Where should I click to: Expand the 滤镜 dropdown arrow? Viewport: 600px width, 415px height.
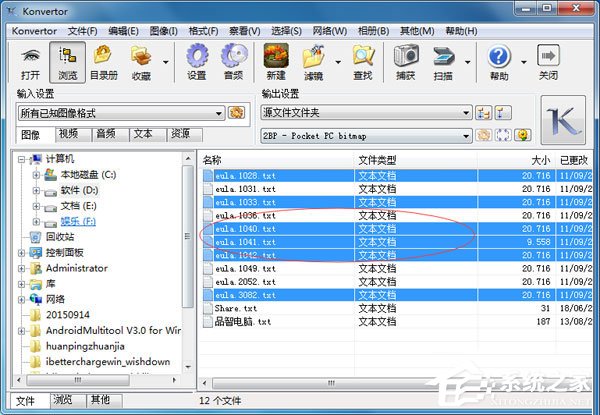point(338,62)
